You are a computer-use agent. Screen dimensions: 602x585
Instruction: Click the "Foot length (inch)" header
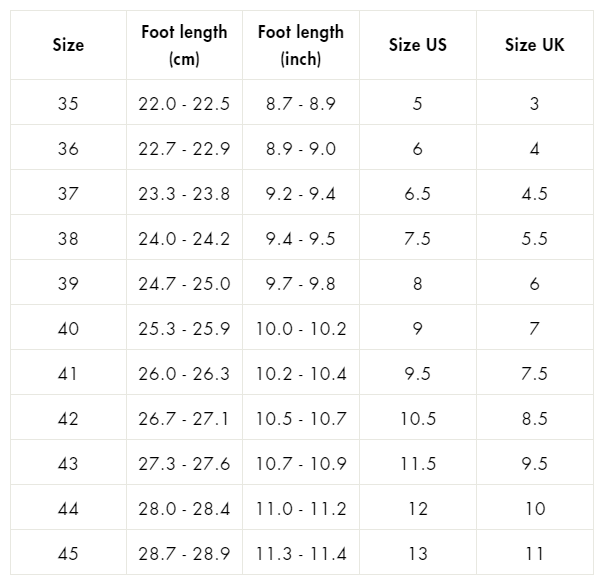300,45
